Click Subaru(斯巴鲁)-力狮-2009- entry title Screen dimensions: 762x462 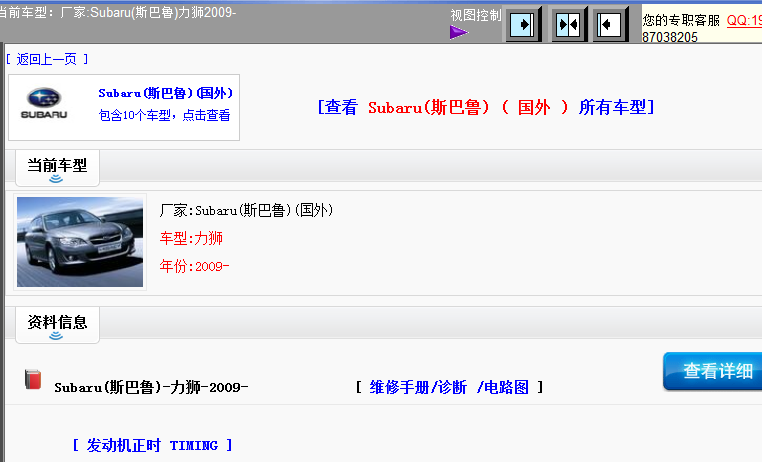tap(151, 387)
